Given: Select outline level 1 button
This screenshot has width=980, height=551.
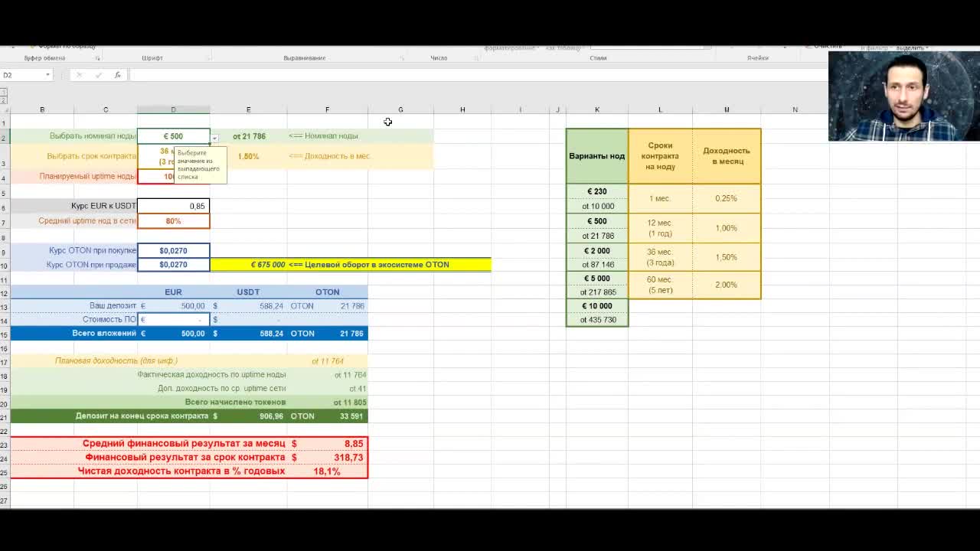Looking at the screenshot, I should (x=3, y=91).
